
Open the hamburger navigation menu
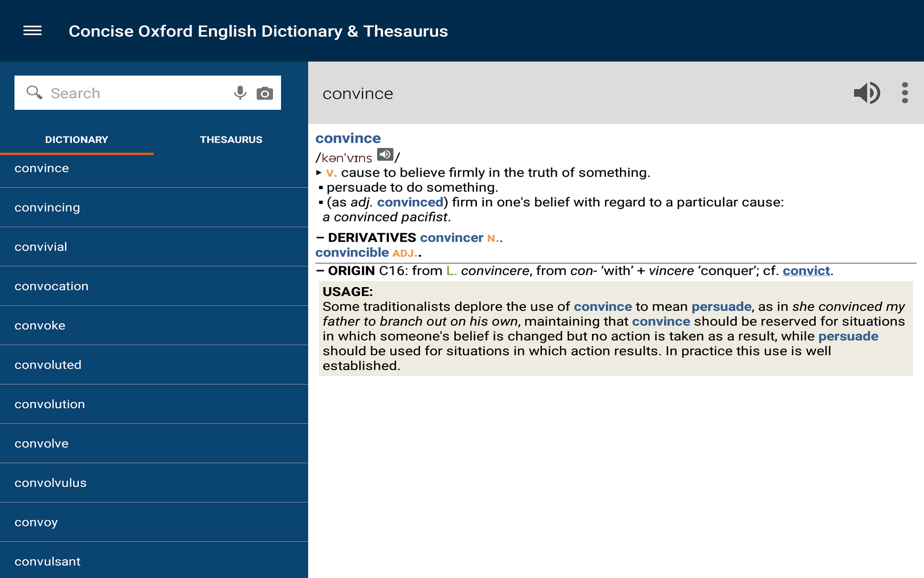32,31
